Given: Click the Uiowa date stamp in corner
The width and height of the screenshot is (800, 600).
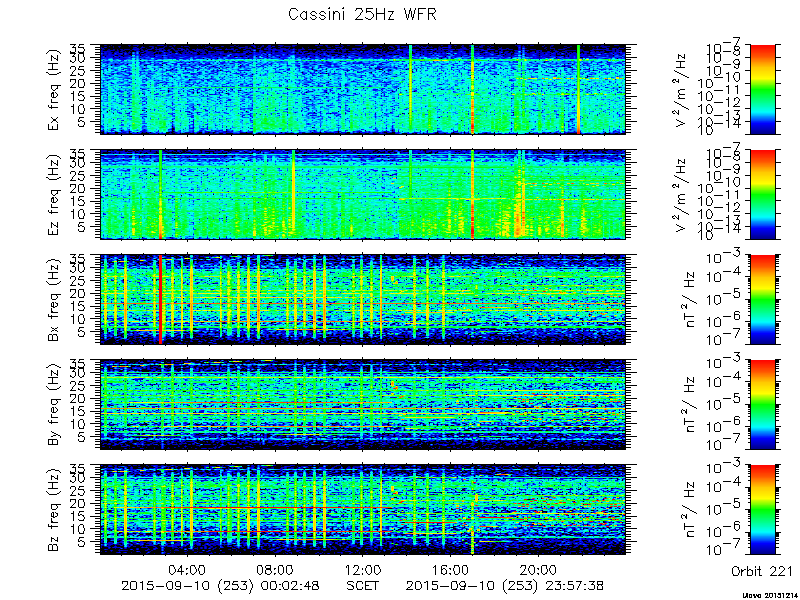Looking at the screenshot, I should click(x=770, y=595).
